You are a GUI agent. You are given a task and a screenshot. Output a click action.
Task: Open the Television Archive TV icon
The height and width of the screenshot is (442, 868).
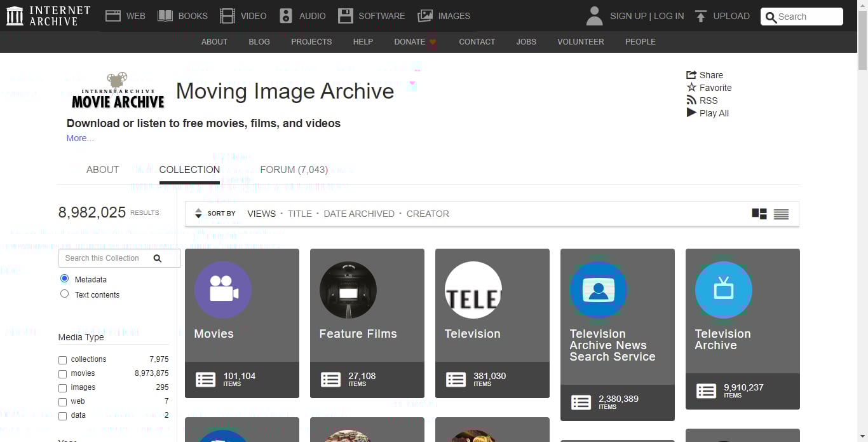[x=724, y=290]
